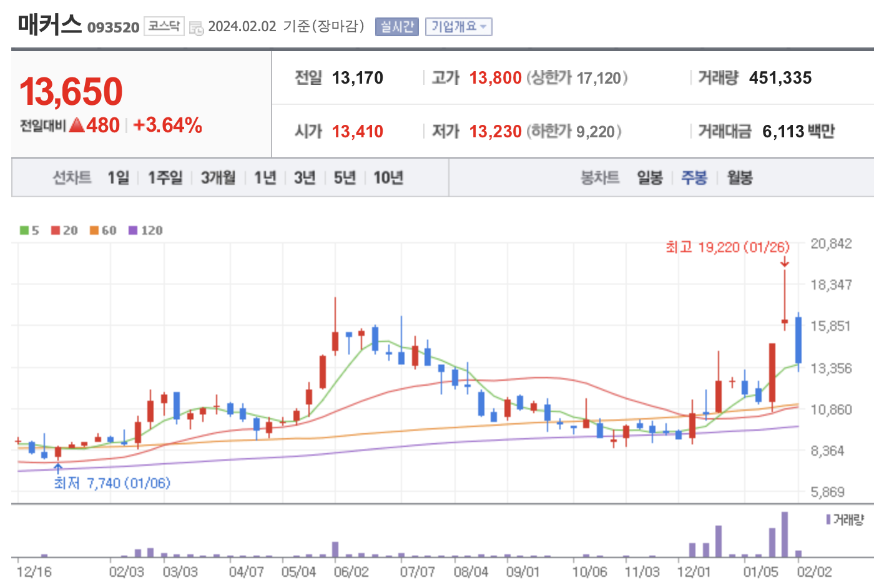Viewport: 874px width, 588px height.
Task: Select the 1년 line chart period
Action: [265, 178]
